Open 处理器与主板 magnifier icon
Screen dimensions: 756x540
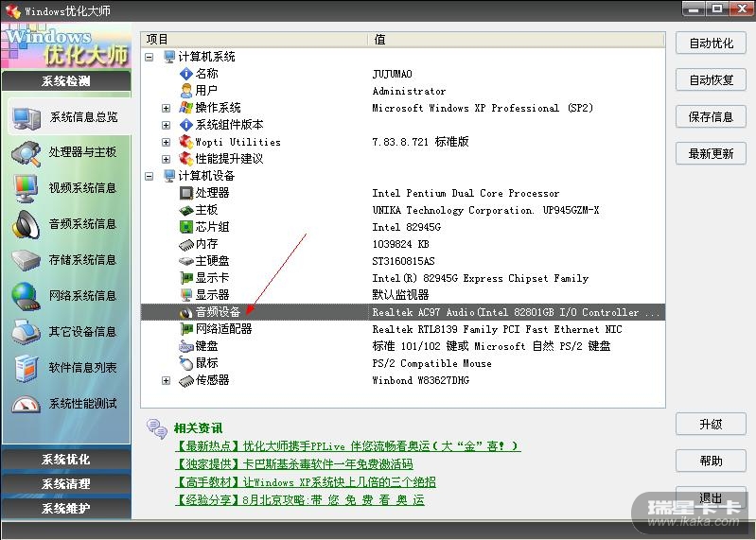[x=26, y=153]
